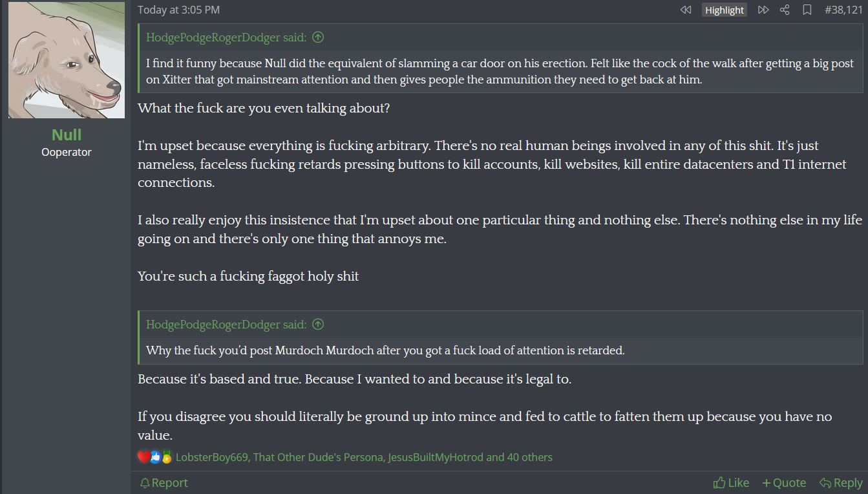
Task: Click the up-arrow icon in the second quote header
Action: 318,324
